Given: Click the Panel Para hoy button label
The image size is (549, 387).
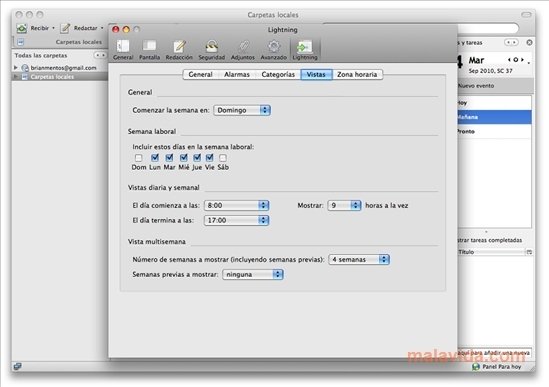Looking at the screenshot, I should [x=502, y=367].
